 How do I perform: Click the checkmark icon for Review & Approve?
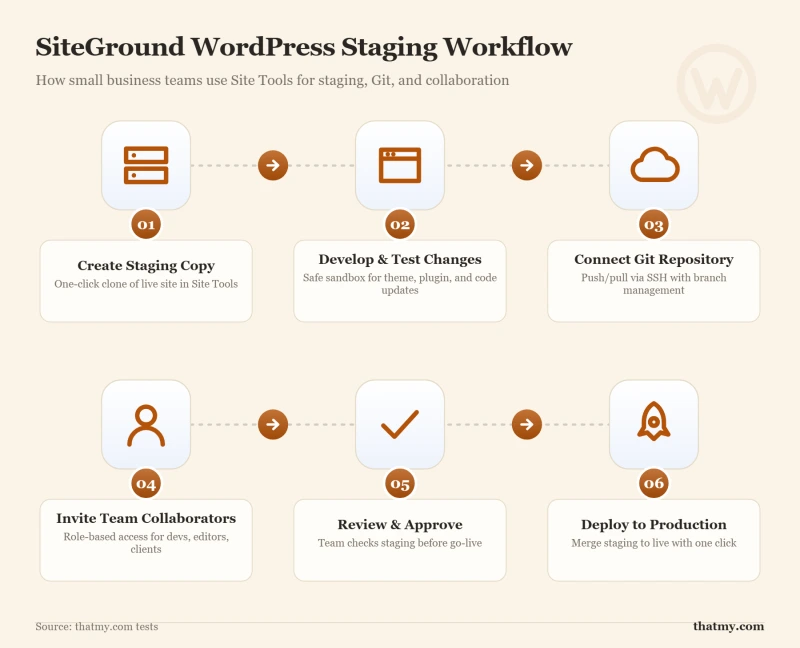pos(400,424)
